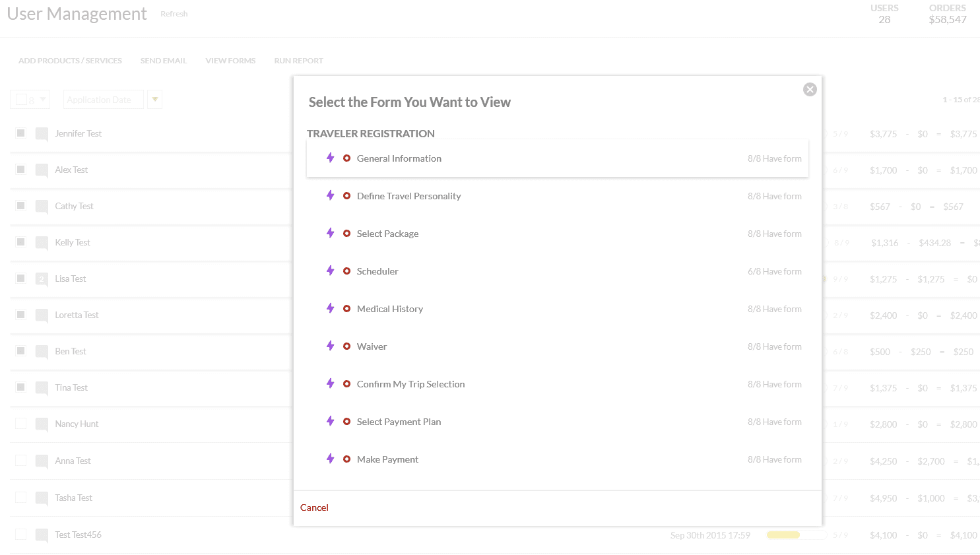
Task: Click the comment bubble icon for Nancy Hunt
Action: (42, 424)
